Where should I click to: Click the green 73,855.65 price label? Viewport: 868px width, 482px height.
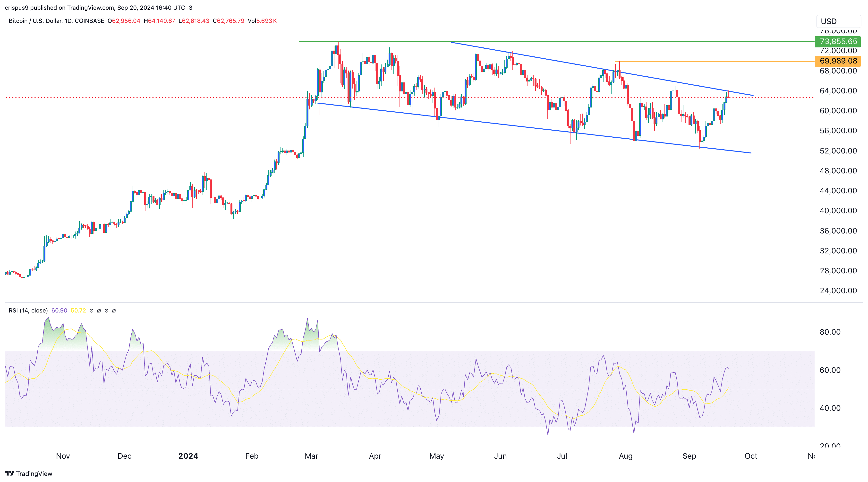[x=838, y=42]
